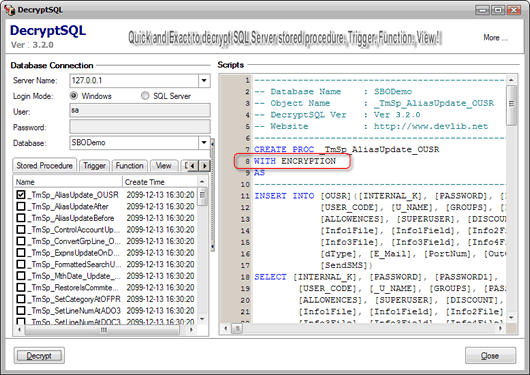Check the _TmSp_AliasUpdateAfter procedure

(21, 206)
